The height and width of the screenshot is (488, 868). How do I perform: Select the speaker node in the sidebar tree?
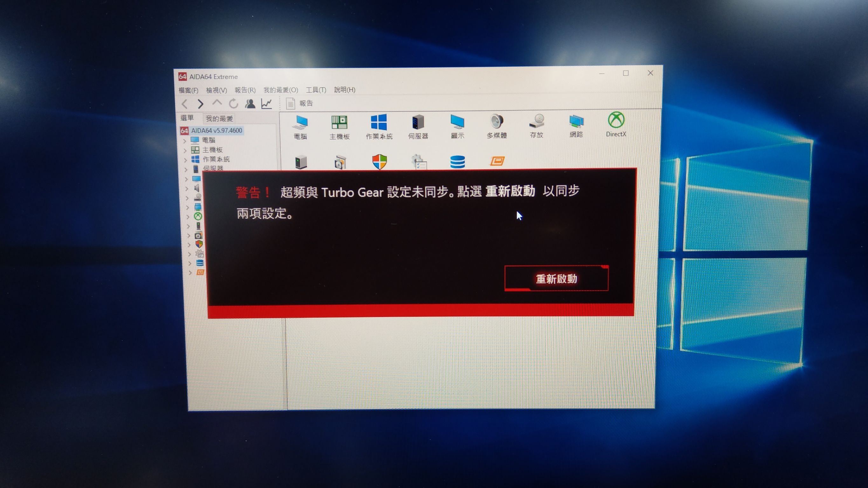pos(197,188)
